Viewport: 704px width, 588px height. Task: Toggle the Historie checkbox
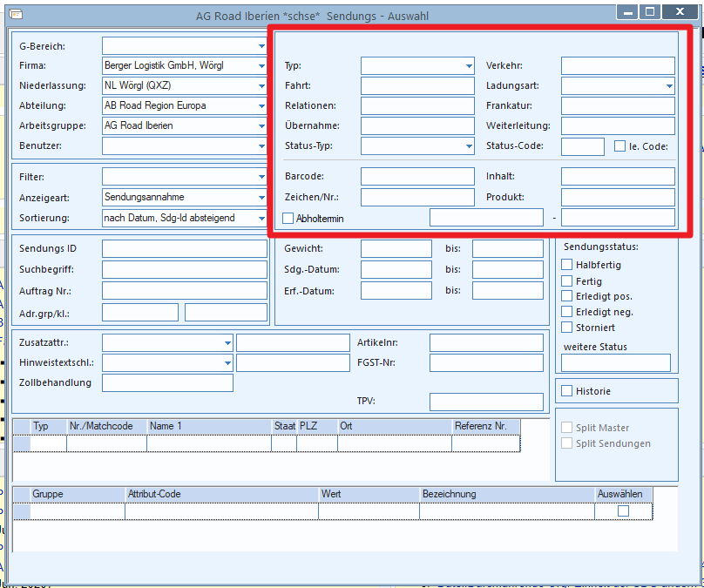click(566, 391)
